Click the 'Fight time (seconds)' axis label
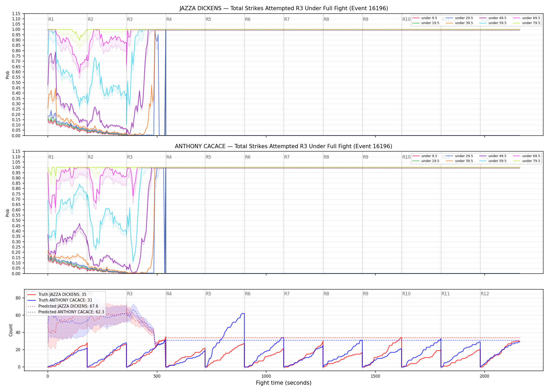This screenshot has height=392, width=549. [x=284, y=383]
